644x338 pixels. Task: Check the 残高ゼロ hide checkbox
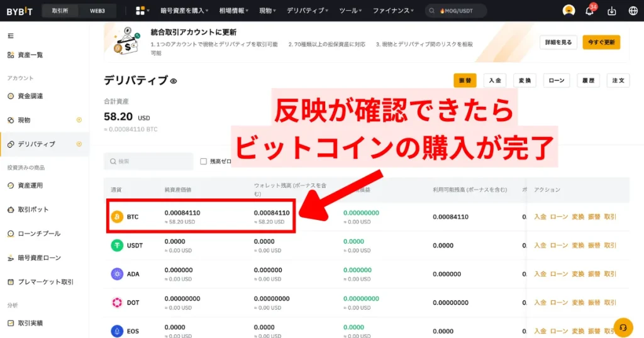[x=203, y=161]
